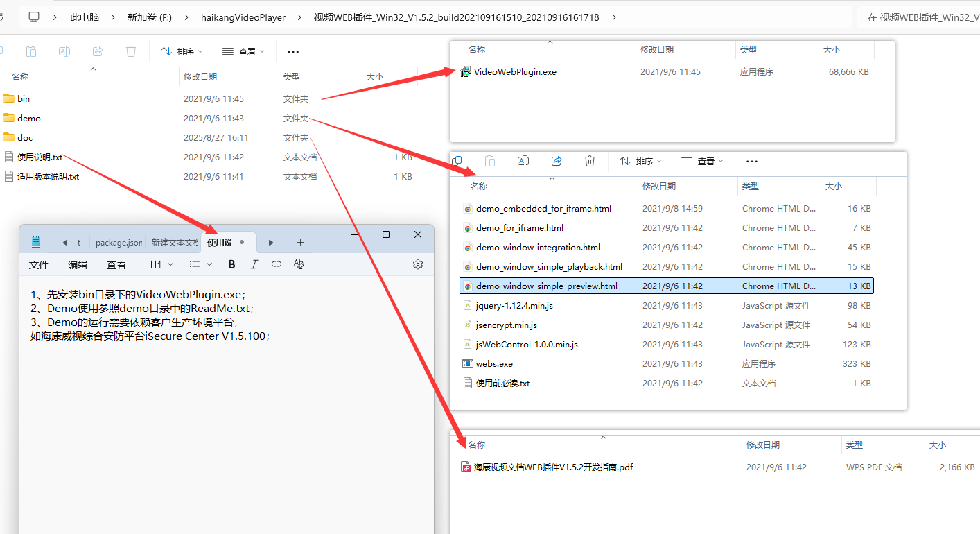Click the rename icon in the demo folder panel toolbar
Viewport: 980px width, 534px height.
tap(523, 161)
